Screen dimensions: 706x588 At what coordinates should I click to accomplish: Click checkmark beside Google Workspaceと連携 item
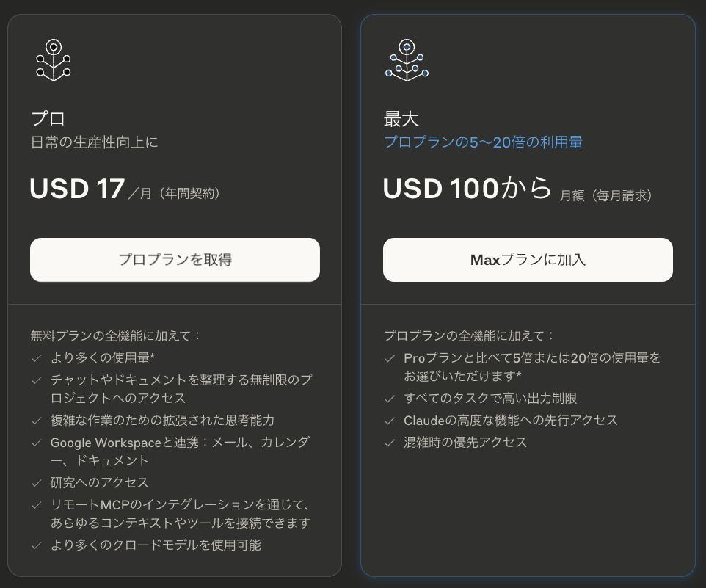(x=37, y=443)
